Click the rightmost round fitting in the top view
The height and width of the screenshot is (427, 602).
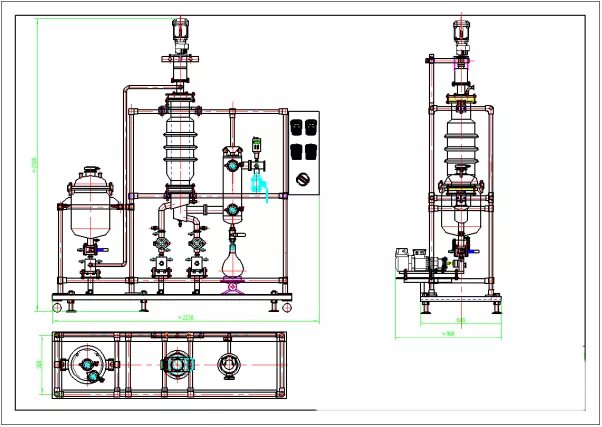(229, 365)
